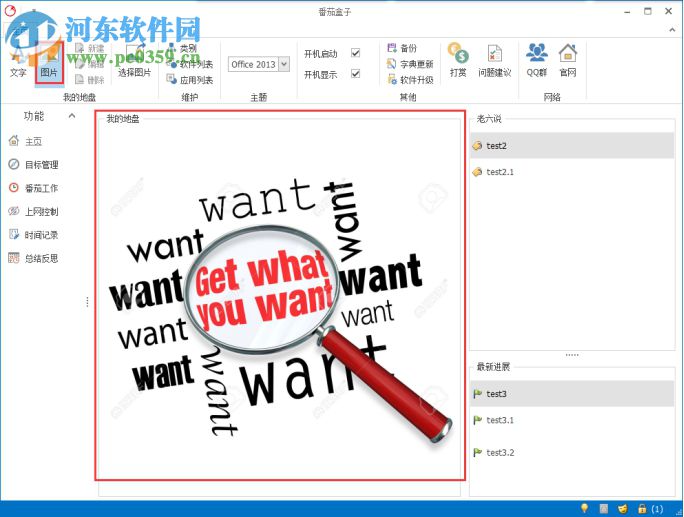Click the light bulb status bar icon
The image size is (684, 517).
[x=585, y=508]
